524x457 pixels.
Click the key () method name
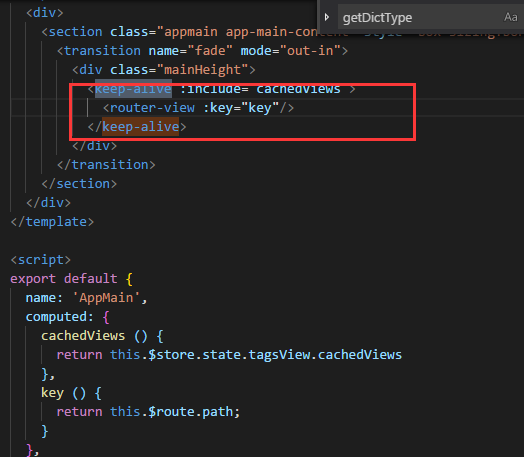52,393
